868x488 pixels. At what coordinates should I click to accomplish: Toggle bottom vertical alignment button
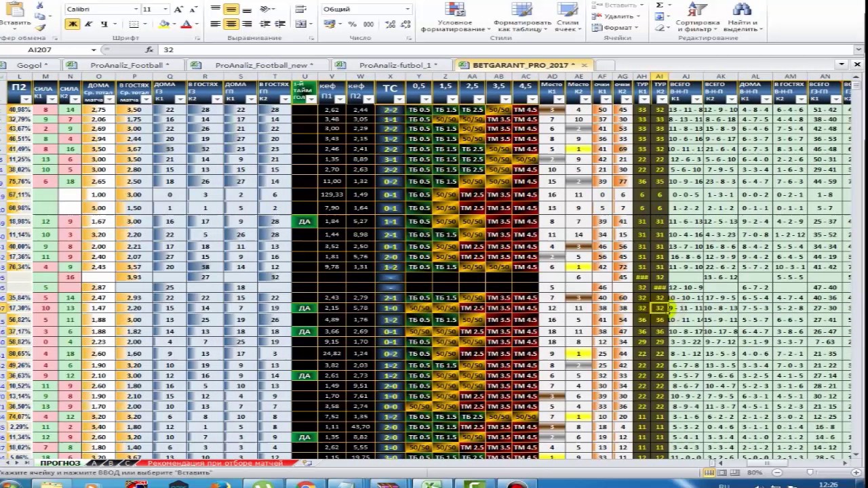(x=247, y=9)
